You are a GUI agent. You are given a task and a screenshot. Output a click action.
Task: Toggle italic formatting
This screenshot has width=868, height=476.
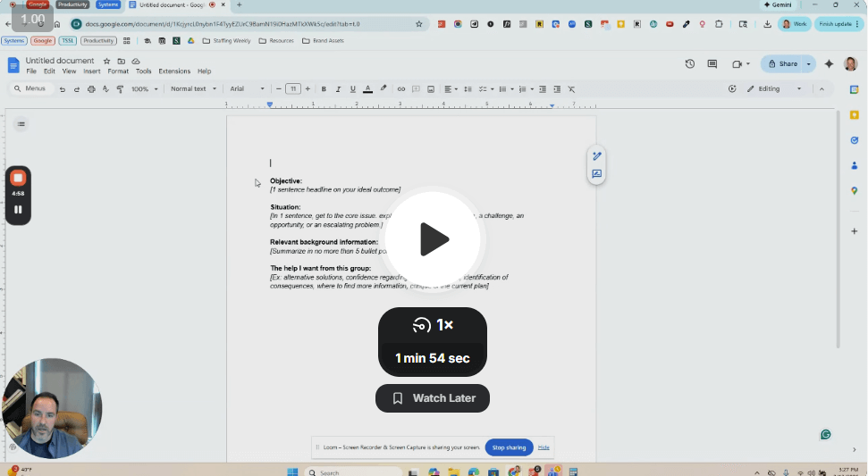pyautogui.click(x=338, y=89)
